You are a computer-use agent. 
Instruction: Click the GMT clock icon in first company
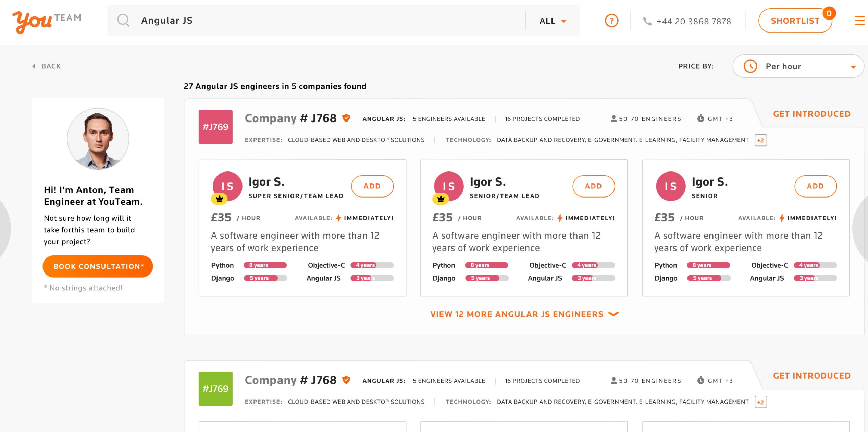click(x=701, y=119)
